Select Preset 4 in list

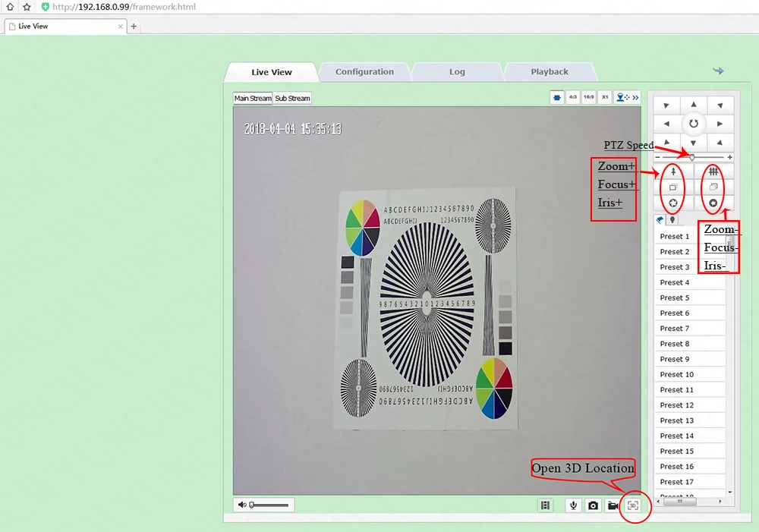690,282
